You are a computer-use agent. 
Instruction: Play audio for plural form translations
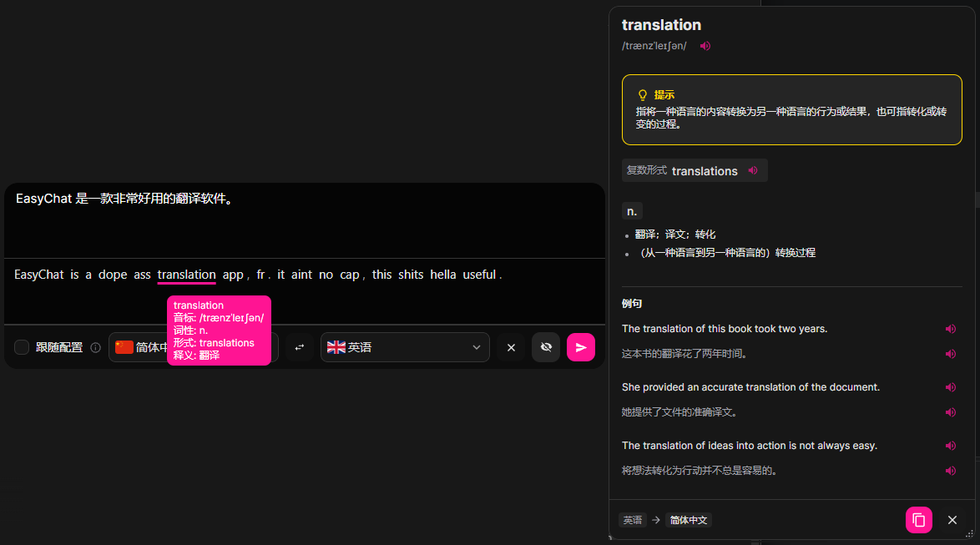coord(753,170)
